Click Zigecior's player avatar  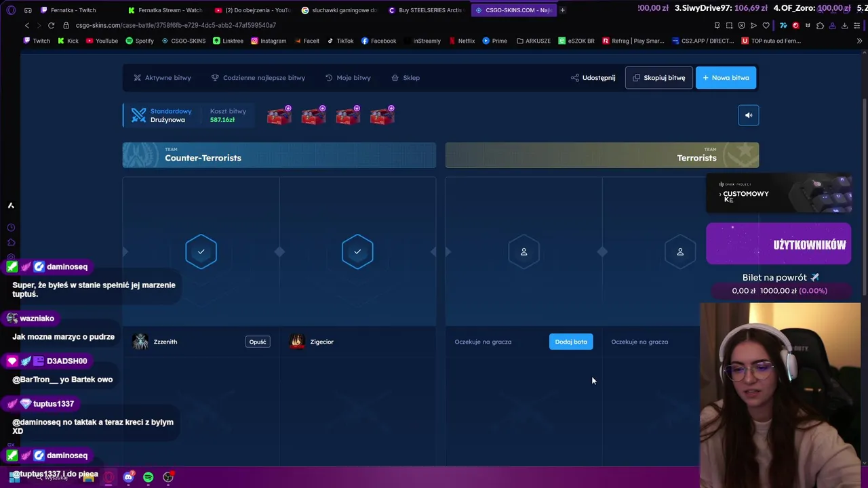click(297, 342)
